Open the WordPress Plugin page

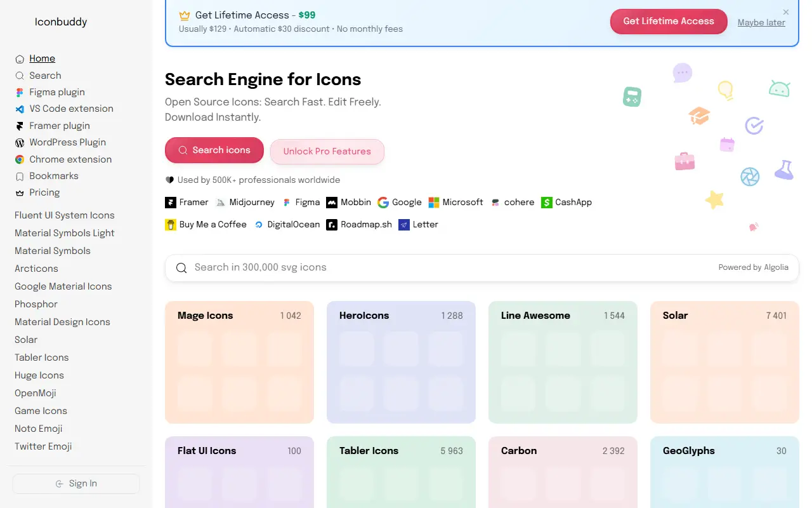coord(67,142)
